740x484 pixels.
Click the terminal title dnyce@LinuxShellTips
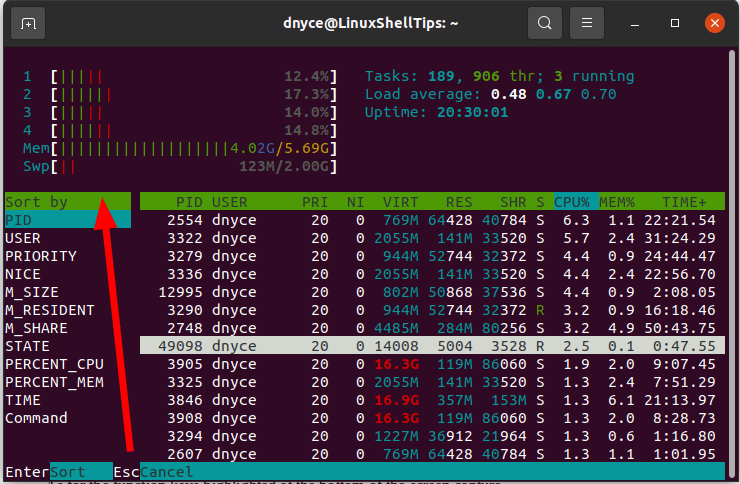[371, 23]
